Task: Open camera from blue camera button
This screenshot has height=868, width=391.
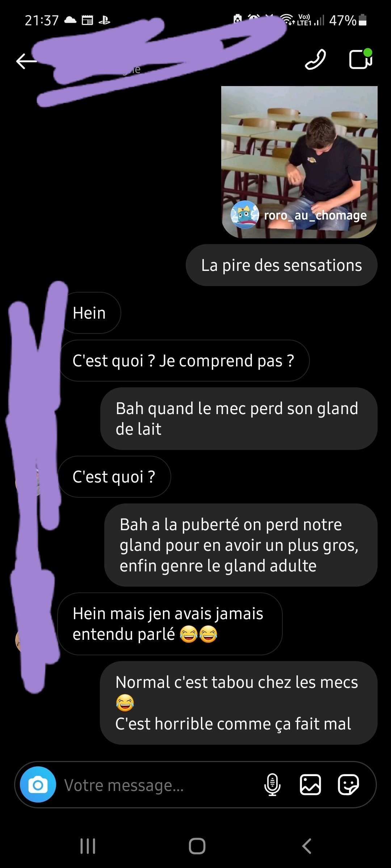Action: 38,784
